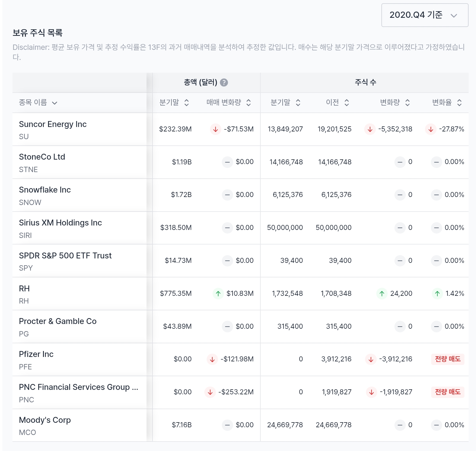Open the 2020.Q4 기준 quarter dropdown
The width and height of the screenshot is (476, 451).
425,15
